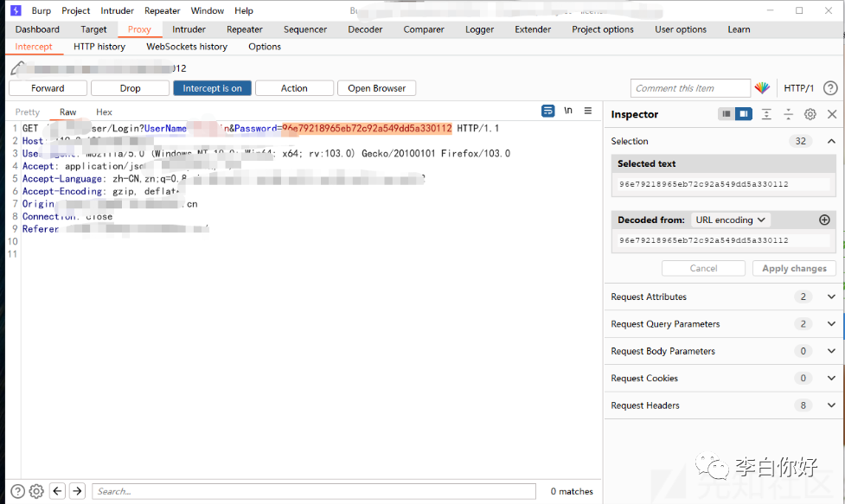Open the Learn tab
This screenshot has width=845, height=504.
[x=739, y=29]
